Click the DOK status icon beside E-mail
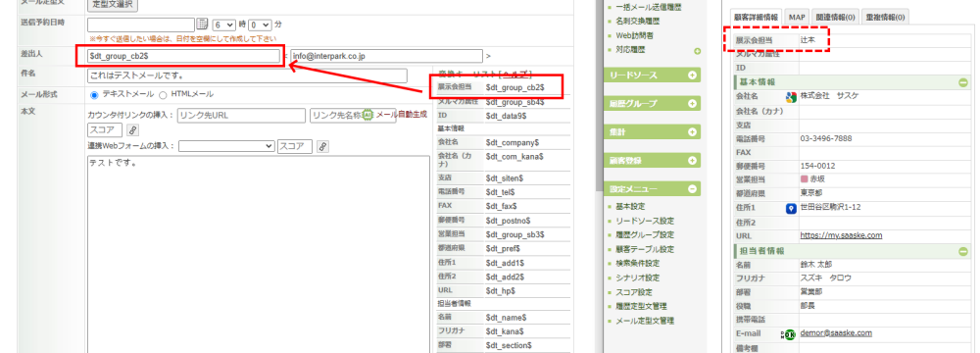Screen dimensions: 980x353 788,334
